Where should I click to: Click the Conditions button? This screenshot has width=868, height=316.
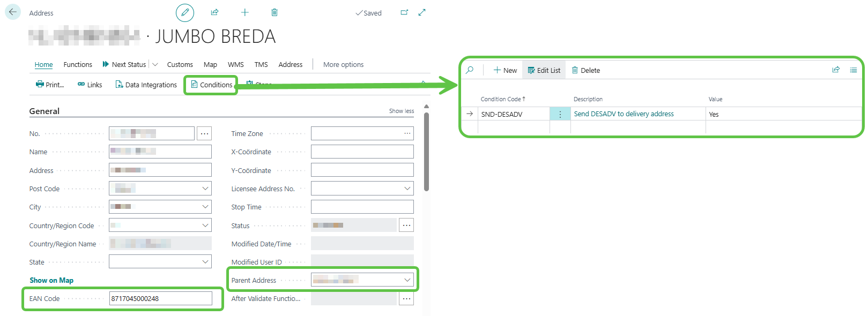tap(211, 85)
